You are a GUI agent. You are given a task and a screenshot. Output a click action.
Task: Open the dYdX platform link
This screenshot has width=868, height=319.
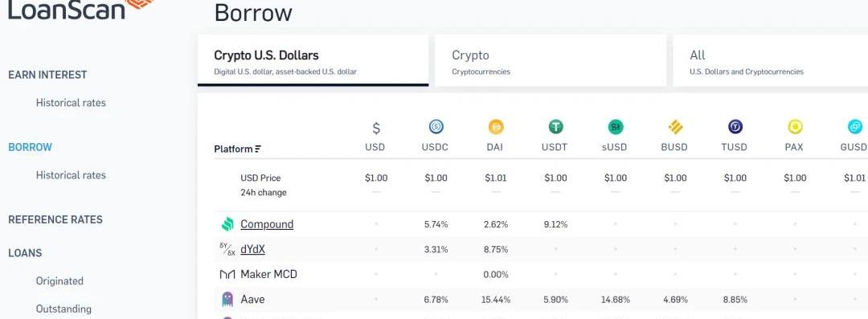click(252, 249)
